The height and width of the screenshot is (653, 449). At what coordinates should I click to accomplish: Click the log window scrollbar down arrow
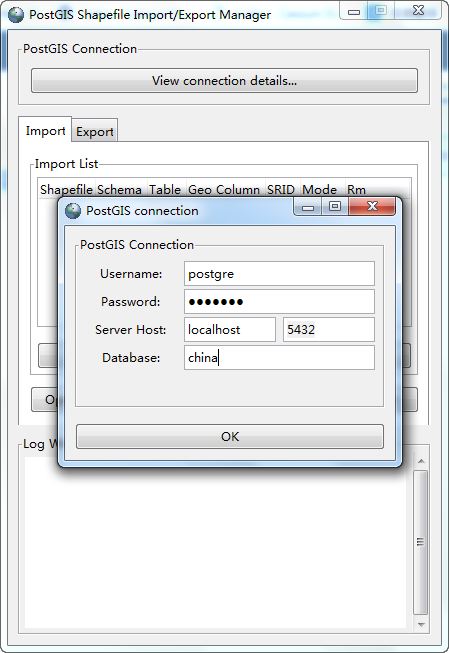pyautogui.click(x=421, y=624)
